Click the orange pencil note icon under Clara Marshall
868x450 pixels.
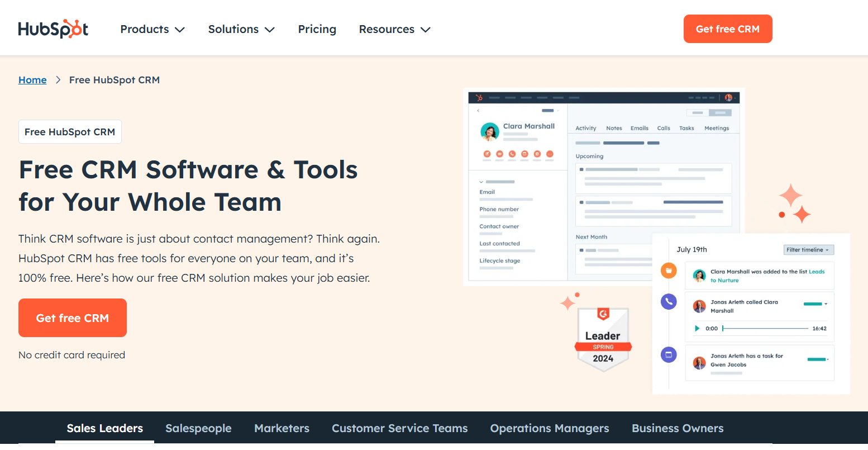[x=487, y=154]
